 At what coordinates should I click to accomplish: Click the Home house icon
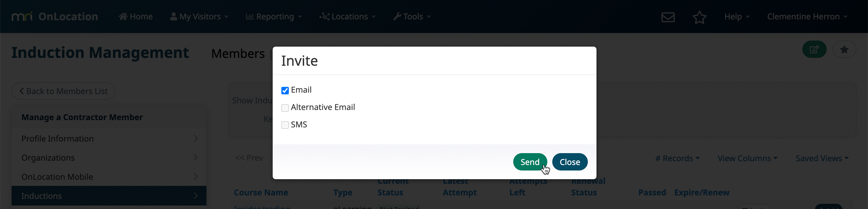point(123,16)
